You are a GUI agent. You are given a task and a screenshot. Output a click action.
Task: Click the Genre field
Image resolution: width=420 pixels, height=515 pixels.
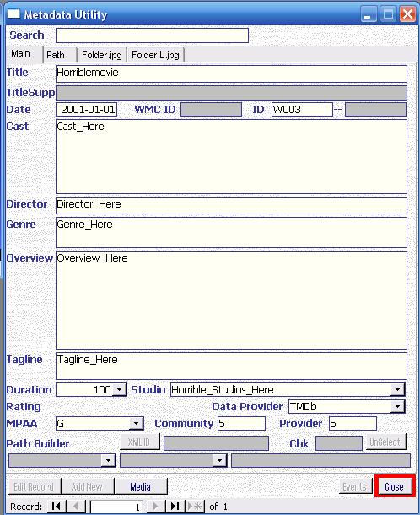(x=231, y=232)
